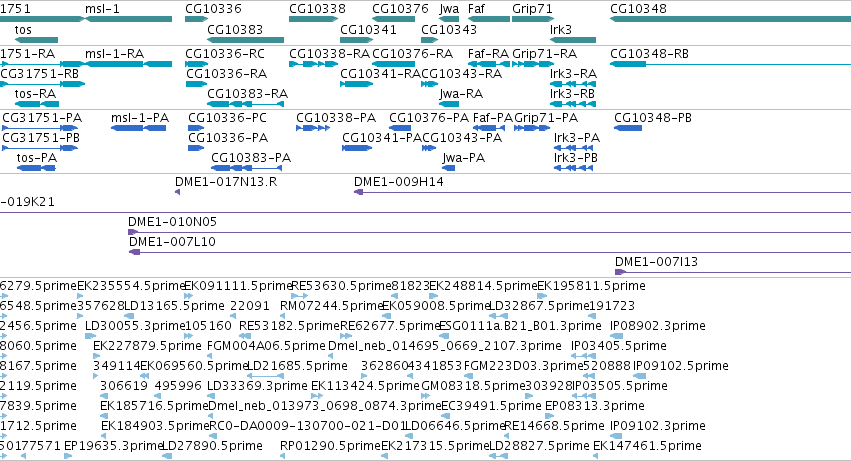
Task: Click EST label RP01290.5prime
Action: click(x=331, y=446)
